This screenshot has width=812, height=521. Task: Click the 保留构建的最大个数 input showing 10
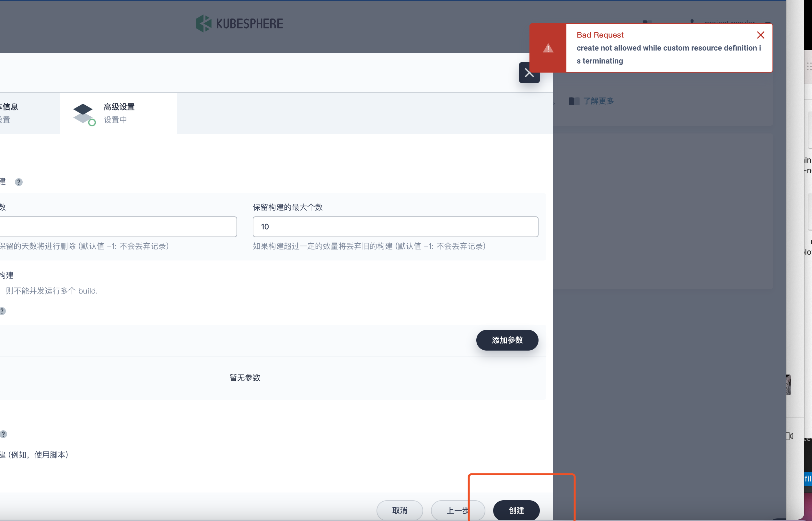(395, 227)
